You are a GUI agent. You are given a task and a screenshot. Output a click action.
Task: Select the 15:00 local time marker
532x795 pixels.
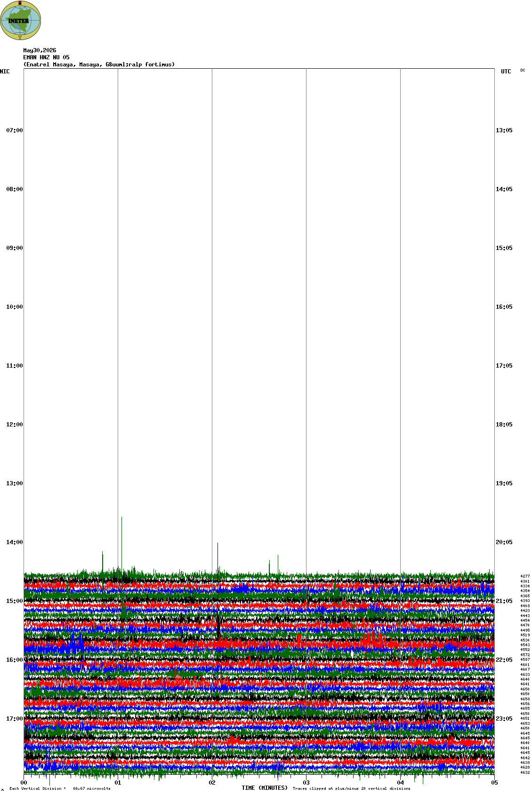tap(14, 601)
